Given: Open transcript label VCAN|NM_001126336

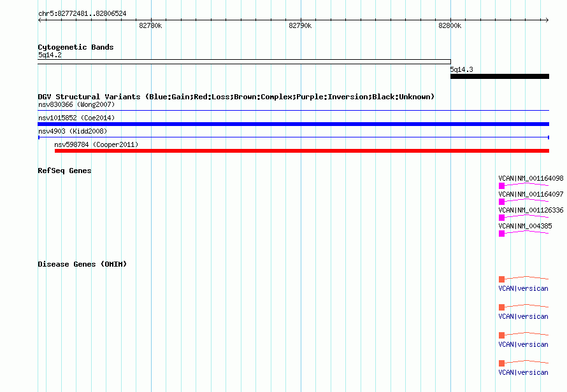Looking at the screenshot, I should pyautogui.click(x=531, y=210).
